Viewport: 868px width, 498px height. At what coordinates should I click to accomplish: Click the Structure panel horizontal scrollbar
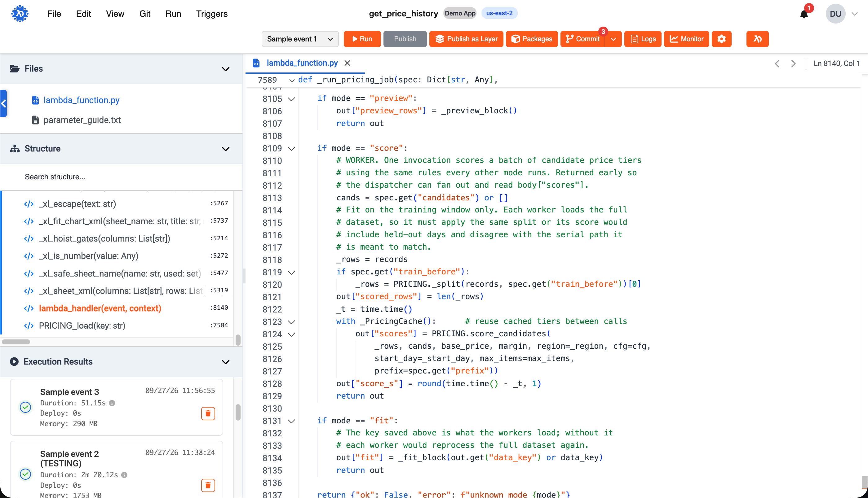point(16,342)
